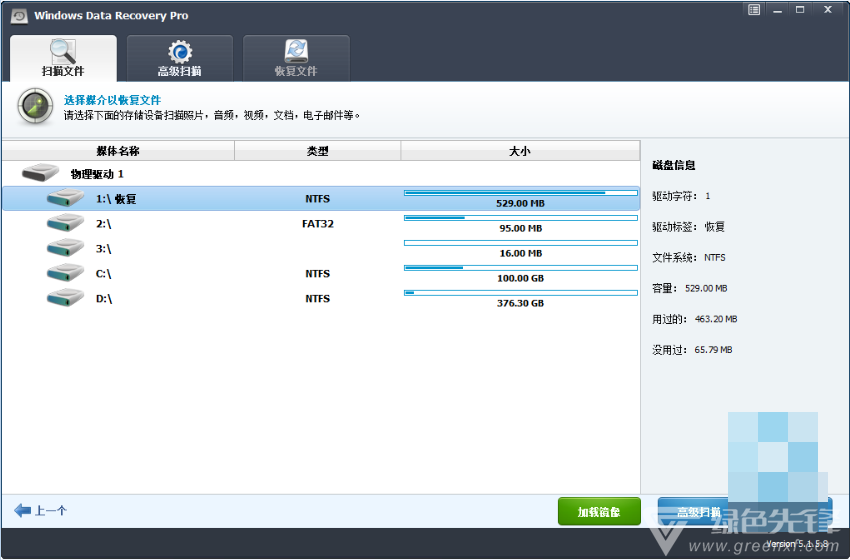The image size is (850, 560).
Task: Sort by the 媒体名称 column header
Action: (x=118, y=151)
